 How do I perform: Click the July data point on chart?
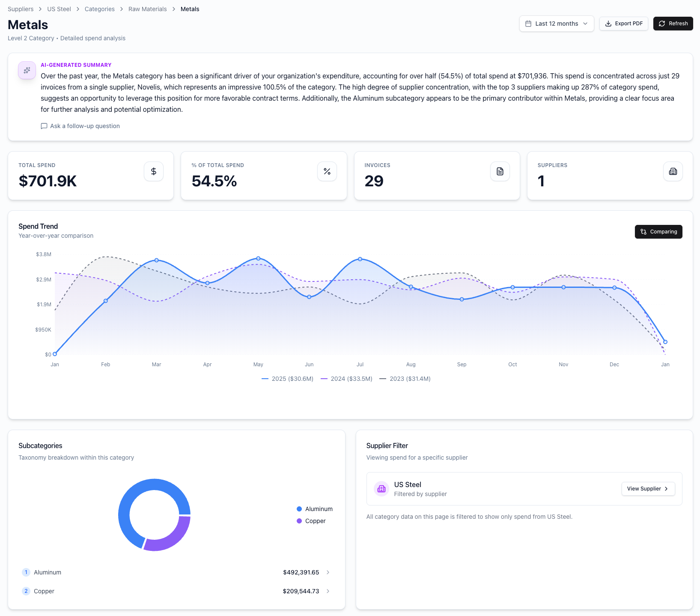(360, 259)
